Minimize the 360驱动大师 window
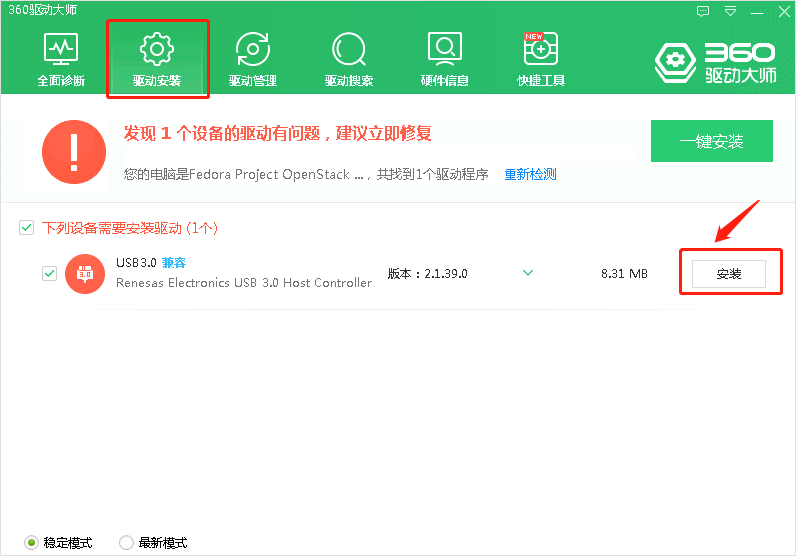 pos(757,12)
